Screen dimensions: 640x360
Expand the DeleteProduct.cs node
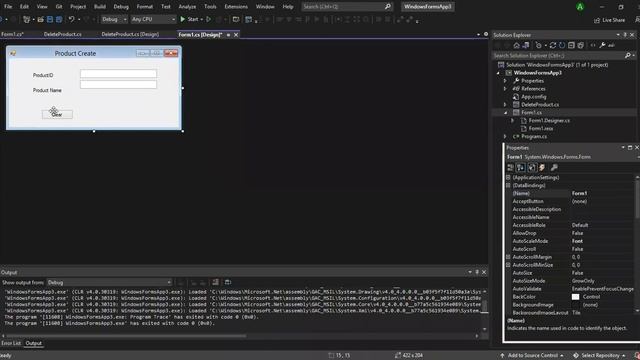pos(505,104)
